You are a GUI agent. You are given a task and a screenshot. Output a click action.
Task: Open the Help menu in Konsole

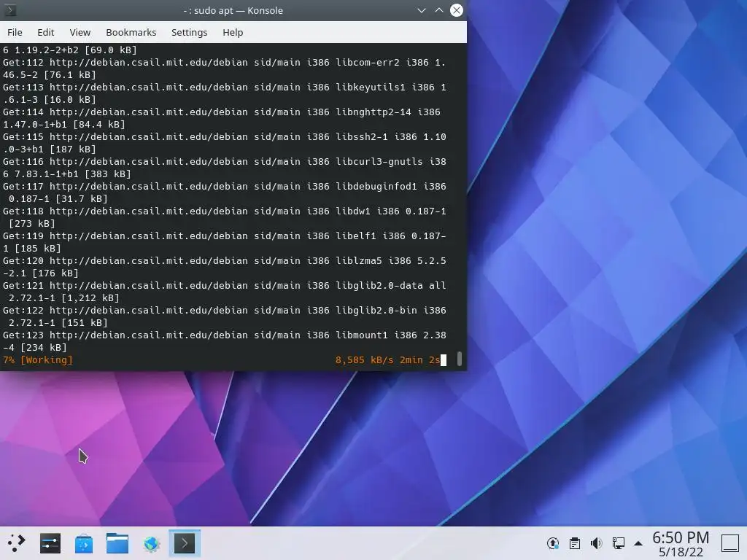233,32
